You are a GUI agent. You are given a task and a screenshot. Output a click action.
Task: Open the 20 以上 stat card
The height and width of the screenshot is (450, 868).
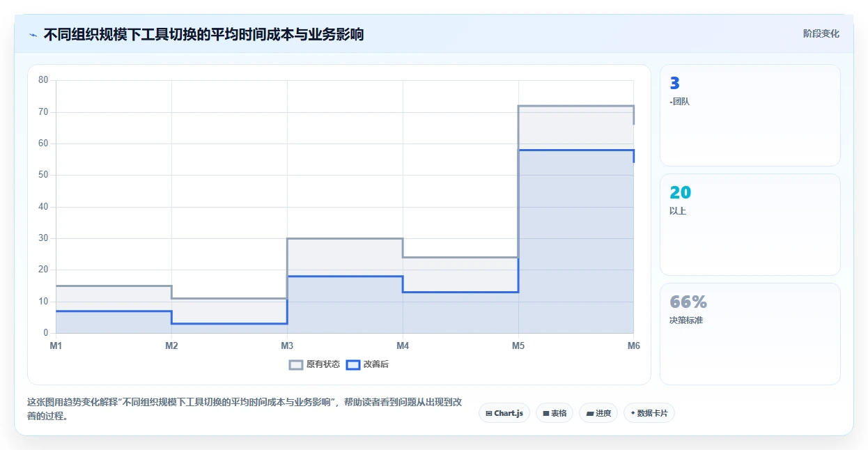pos(750,225)
